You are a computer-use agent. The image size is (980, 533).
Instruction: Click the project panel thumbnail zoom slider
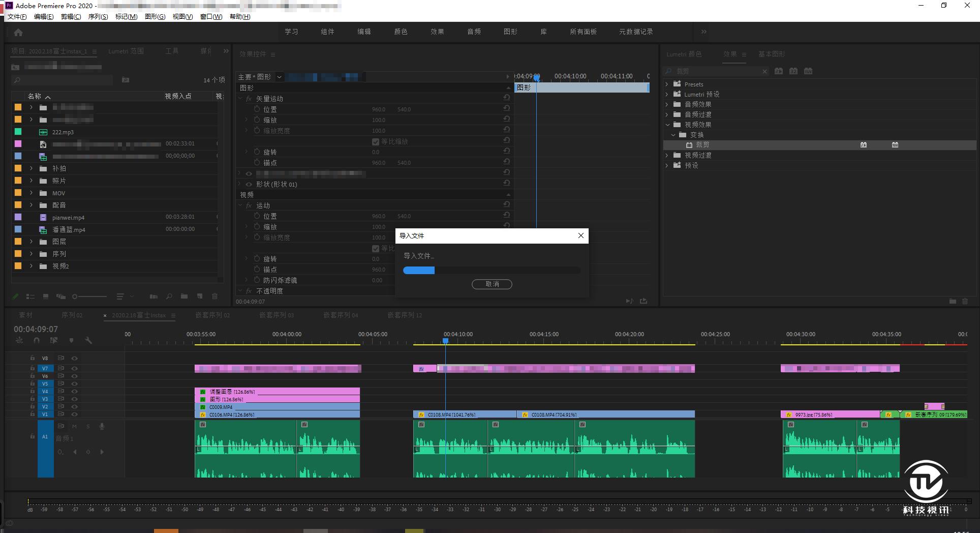click(x=75, y=297)
